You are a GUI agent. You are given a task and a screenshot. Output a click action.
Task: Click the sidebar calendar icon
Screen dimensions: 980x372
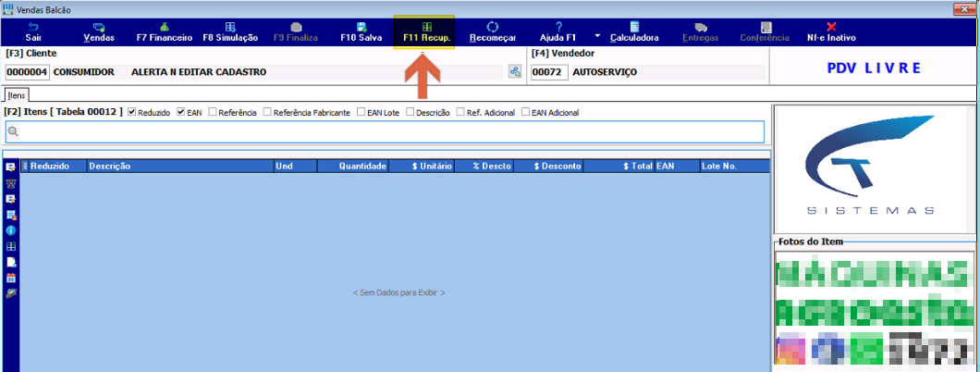(10, 278)
